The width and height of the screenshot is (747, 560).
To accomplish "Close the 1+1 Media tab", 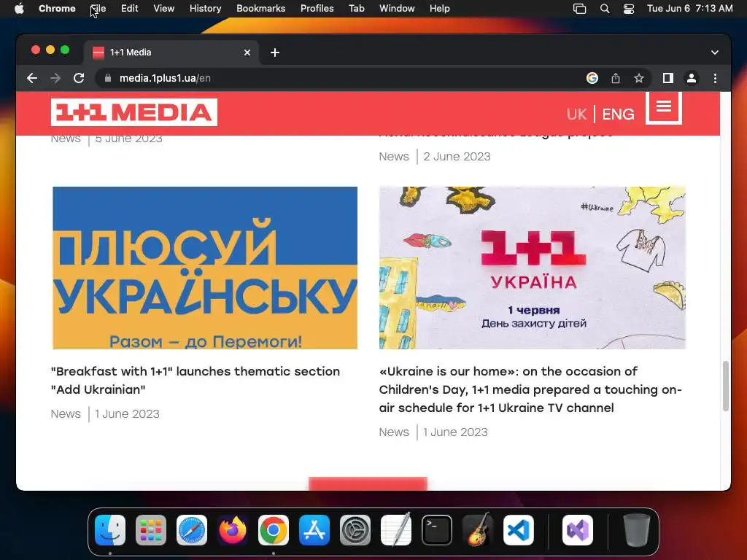I will [247, 52].
